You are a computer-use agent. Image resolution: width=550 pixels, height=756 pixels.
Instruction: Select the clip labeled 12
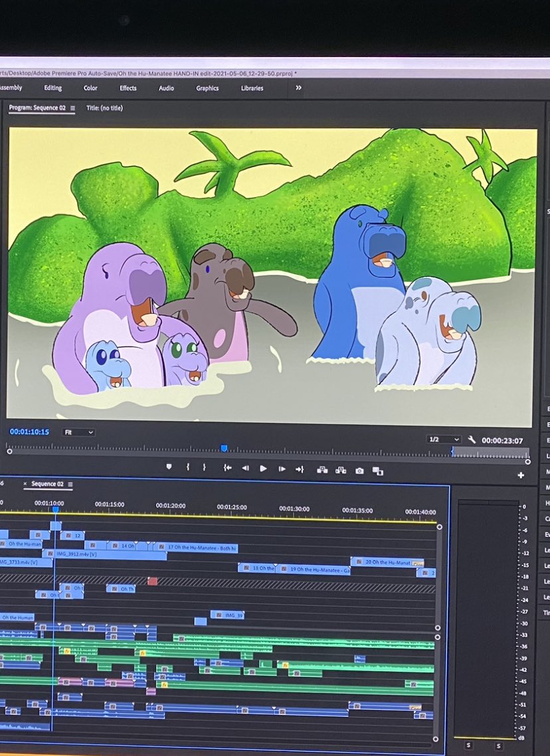point(72,536)
